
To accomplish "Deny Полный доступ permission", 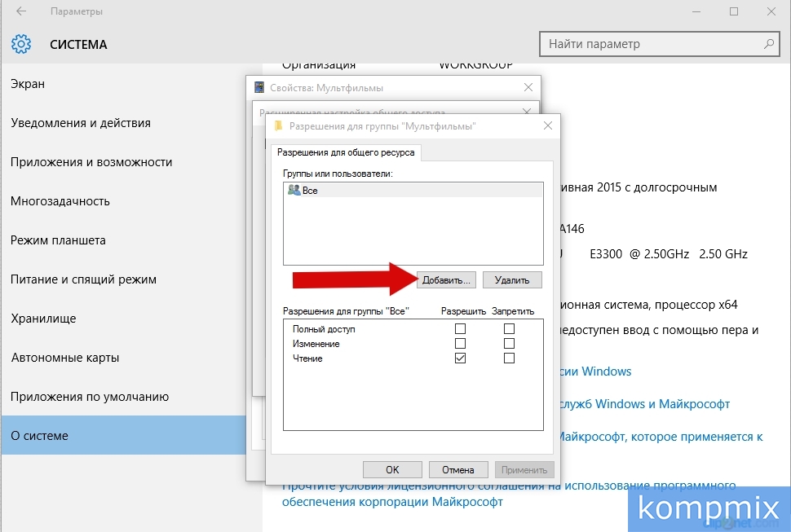I will click(509, 328).
